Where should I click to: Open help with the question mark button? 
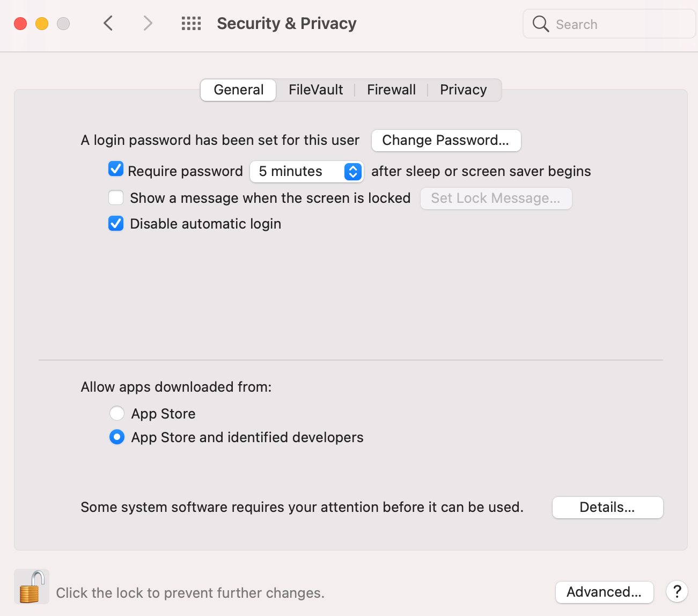coord(677,591)
